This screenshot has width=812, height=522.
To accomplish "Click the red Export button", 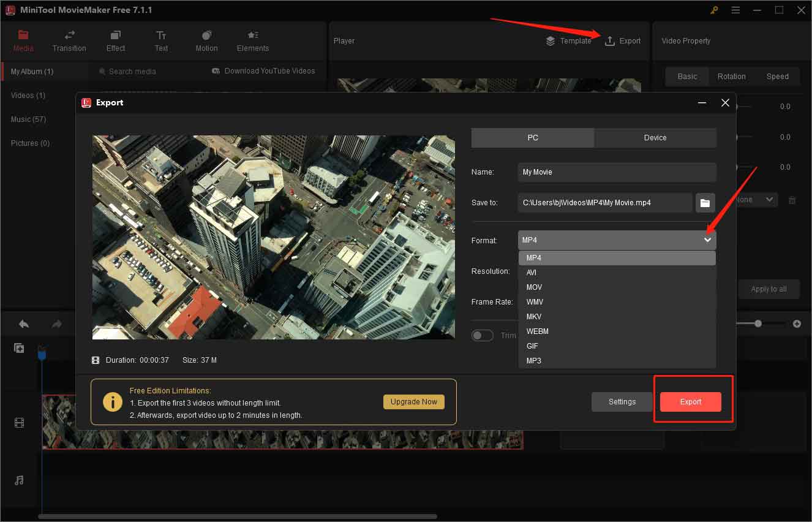I will click(690, 401).
